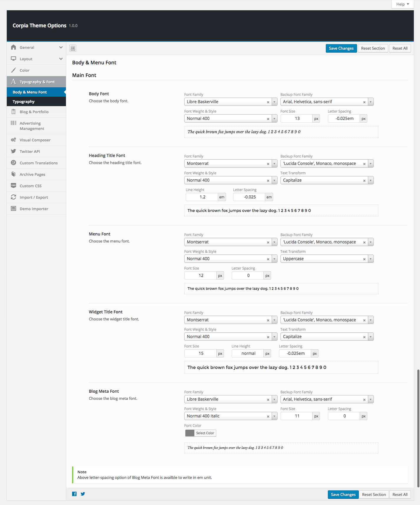This screenshot has width=420, height=505.
Task: Open the Typography submenu item
Action: (x=24, y=101)
